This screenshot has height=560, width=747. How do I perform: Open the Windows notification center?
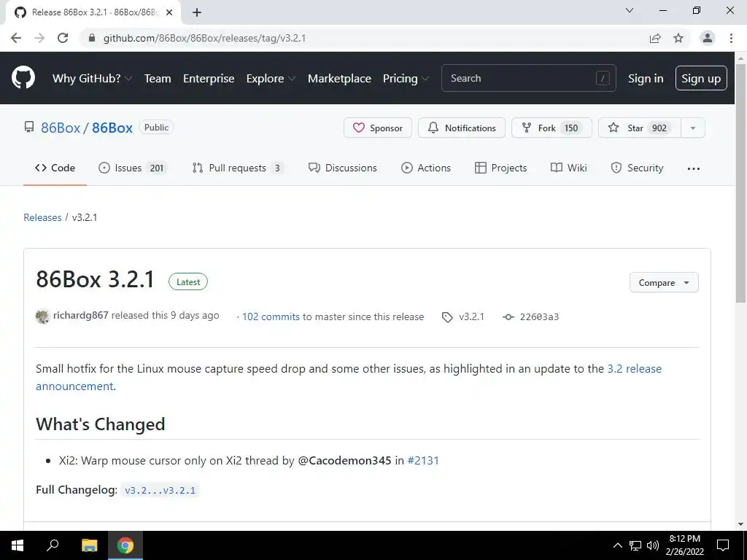pyautogui.click(x=723, y=545)
